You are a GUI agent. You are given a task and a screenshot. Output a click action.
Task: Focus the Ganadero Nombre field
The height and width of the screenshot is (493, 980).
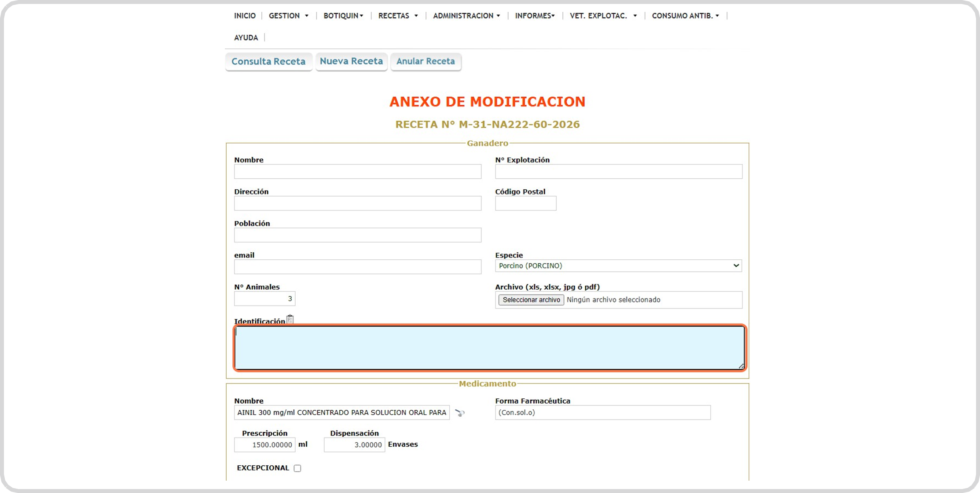click(357, 172)
